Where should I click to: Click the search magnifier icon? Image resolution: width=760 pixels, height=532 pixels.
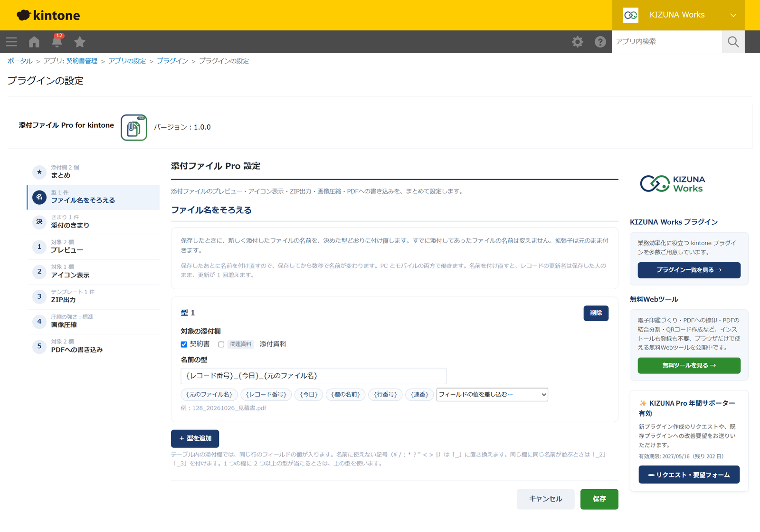733,42
